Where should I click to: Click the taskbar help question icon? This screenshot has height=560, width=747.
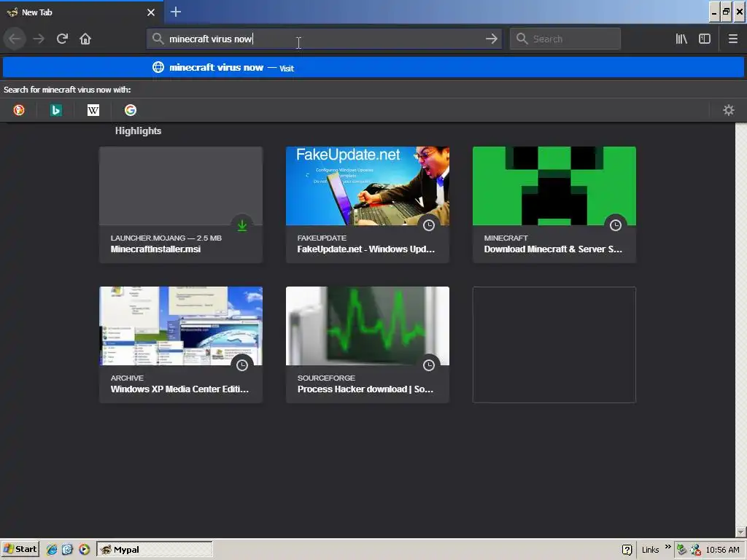(x=627, y=550)
